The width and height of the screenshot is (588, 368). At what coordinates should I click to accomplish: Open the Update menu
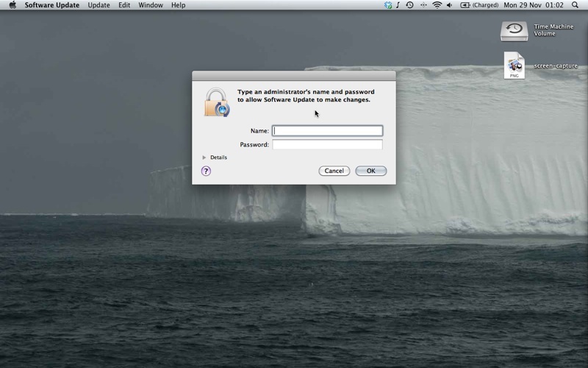[x=98, y=5]
